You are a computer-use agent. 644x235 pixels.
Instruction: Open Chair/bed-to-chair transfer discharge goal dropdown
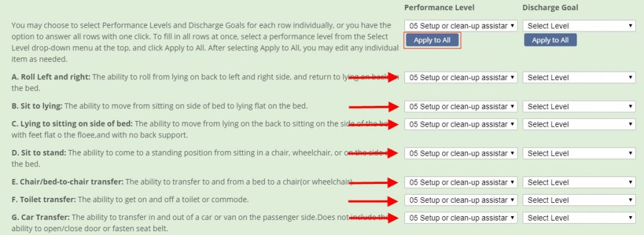coord(579,182)
